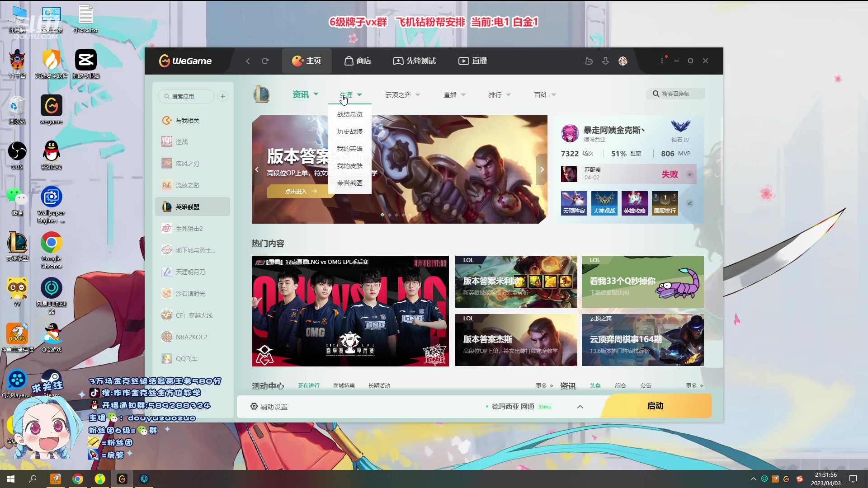This screenshot has height=488, width=868.
Task: Go to next banner slide
Action: [x=542, y=169]
